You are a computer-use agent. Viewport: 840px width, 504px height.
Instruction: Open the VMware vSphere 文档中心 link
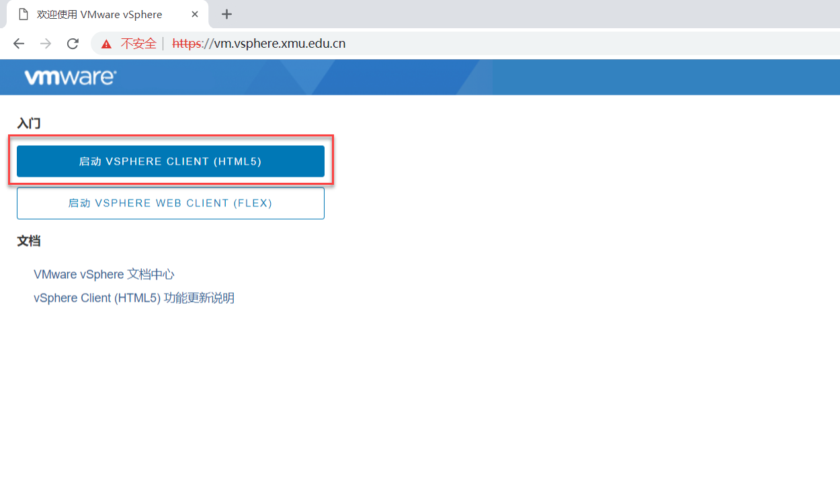pyautogui.click(x=104, y=274)
